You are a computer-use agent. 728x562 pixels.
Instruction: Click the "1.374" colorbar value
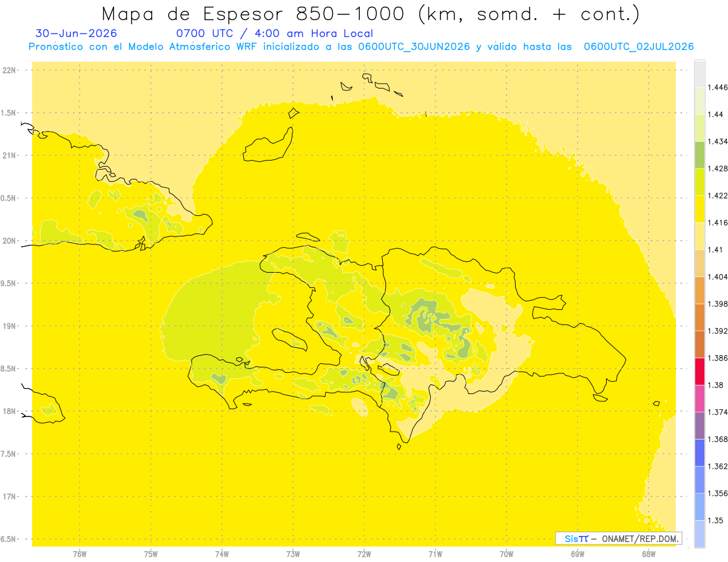718,412
